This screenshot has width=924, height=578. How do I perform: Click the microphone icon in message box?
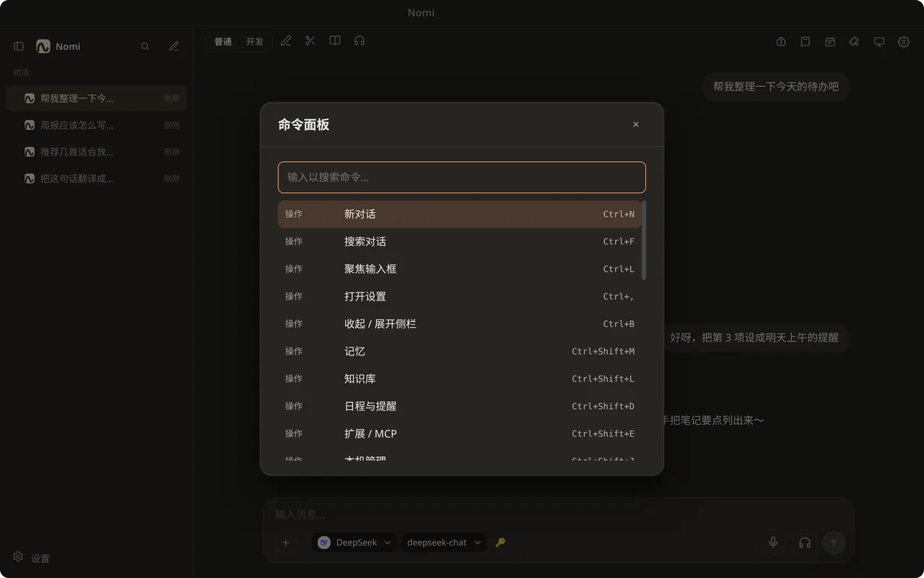click(x=773, y=543)
